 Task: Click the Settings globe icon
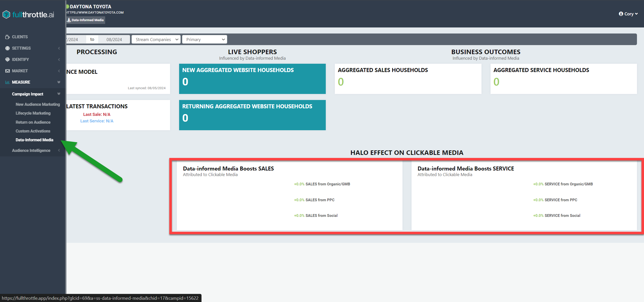8,48
